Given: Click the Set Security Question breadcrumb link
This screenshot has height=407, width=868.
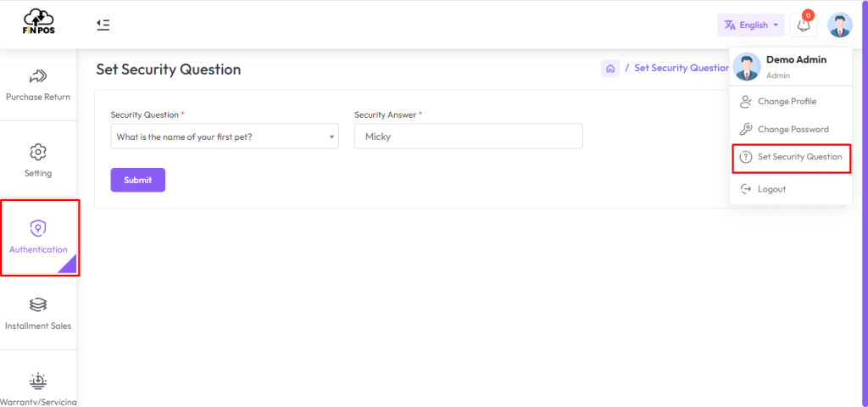Looking at the screenshot, I should pos(682,68).
